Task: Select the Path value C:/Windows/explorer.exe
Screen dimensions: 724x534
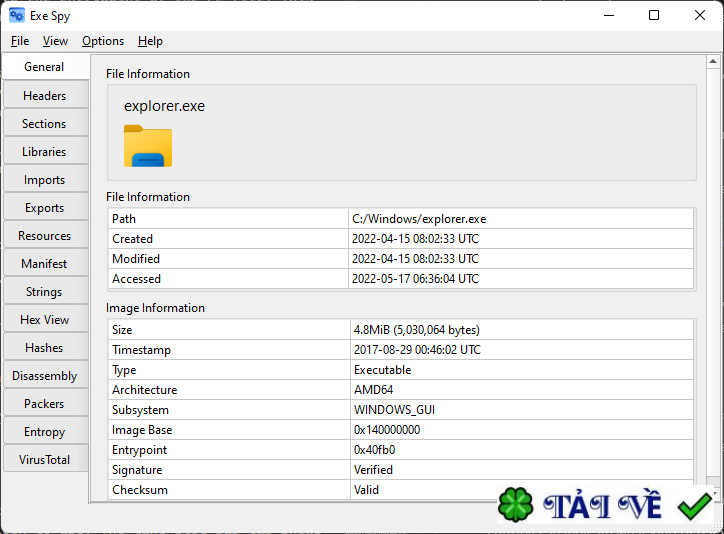Action: [x=419, y=219]
